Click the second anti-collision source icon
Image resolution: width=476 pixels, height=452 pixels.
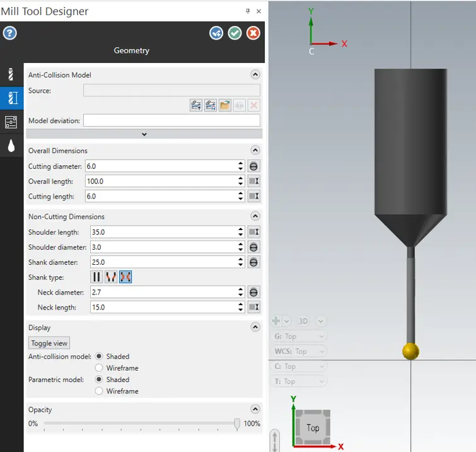pos(211,105)
